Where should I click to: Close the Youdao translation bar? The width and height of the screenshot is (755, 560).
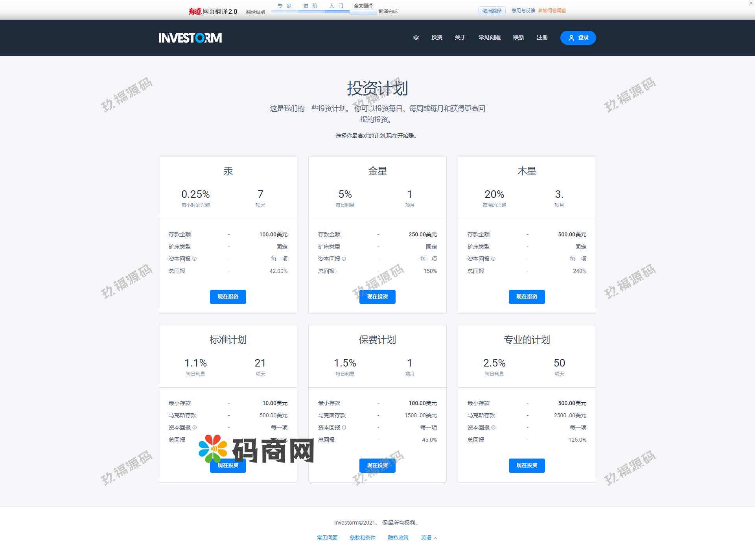(x=750, y=3)
